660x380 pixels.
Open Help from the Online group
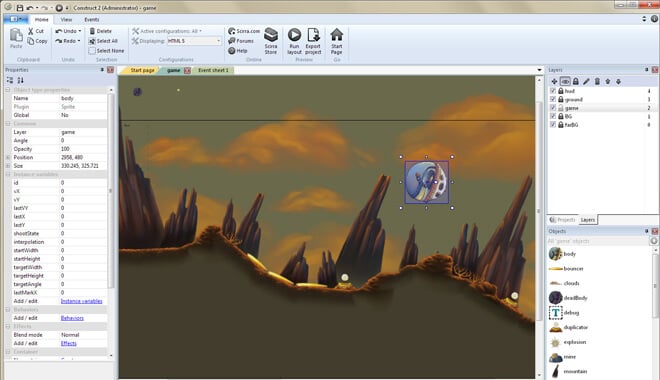coord(237,50)
